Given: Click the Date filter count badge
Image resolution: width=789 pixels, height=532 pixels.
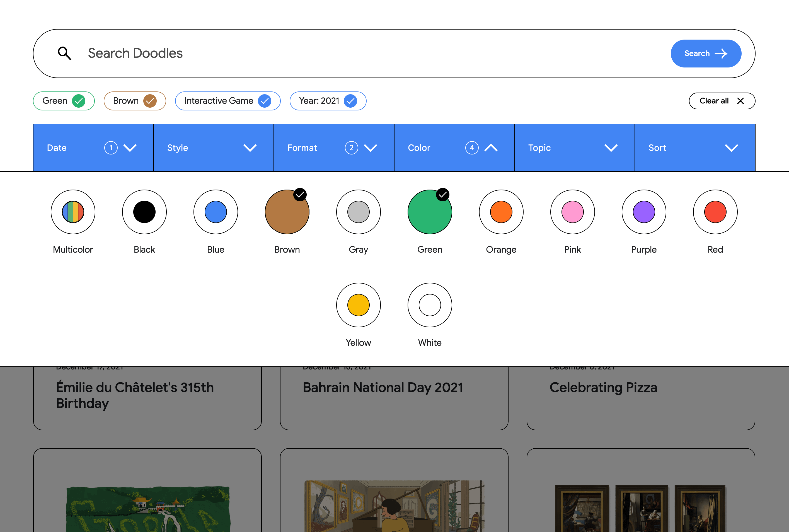Looking at the screenshot, I should tap(111, 147).
